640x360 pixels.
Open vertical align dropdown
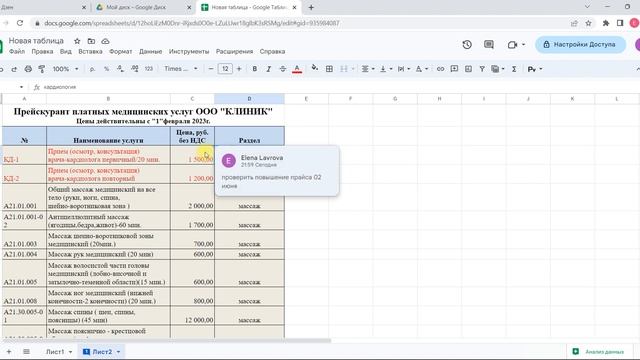coord(386,69)
